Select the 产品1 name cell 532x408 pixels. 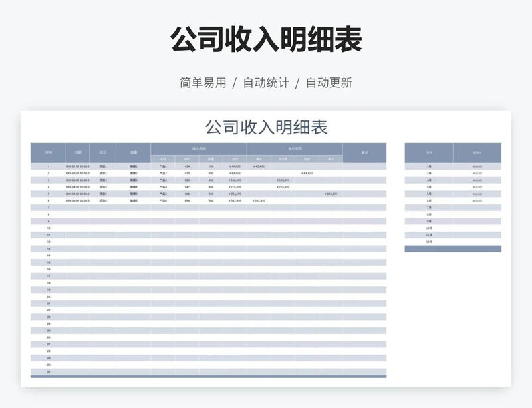[x=163, y=166]
